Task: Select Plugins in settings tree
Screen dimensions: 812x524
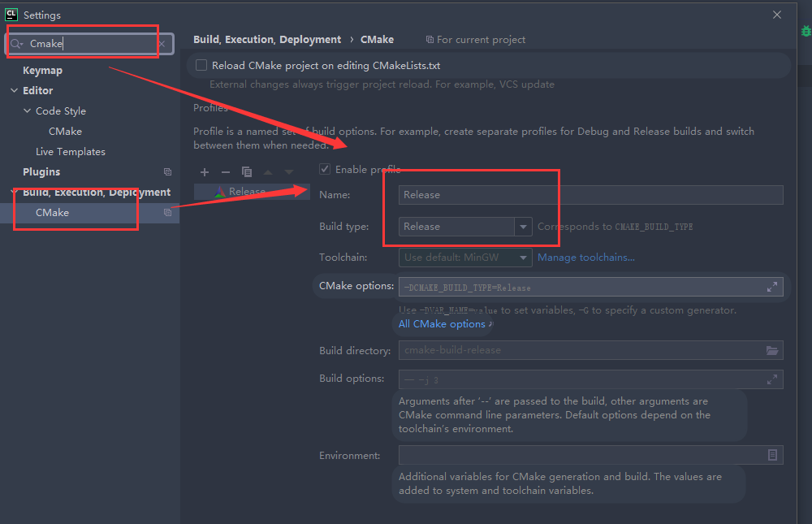Action: click(41, 172)
